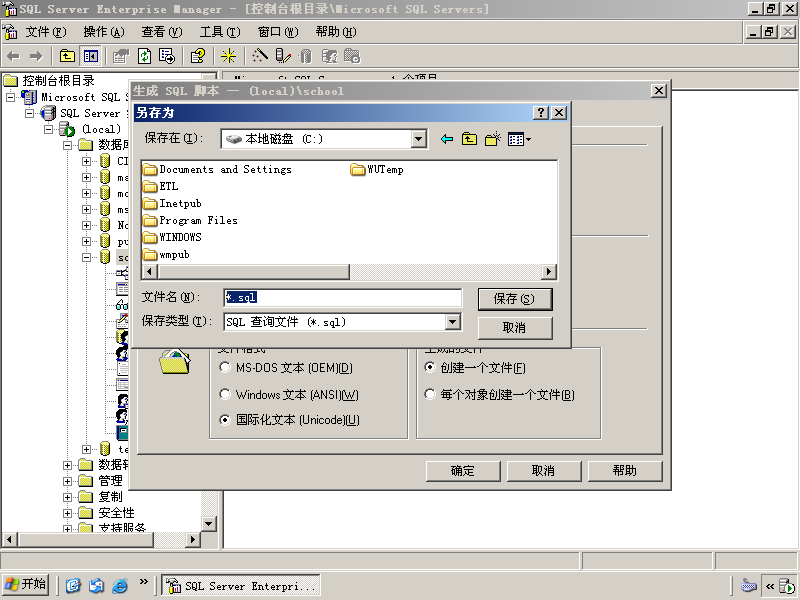Create new folder icon in Save As dialog
The height and width of the screenshot is (600, 800).
pyautogui.click(x=493, y=139)
